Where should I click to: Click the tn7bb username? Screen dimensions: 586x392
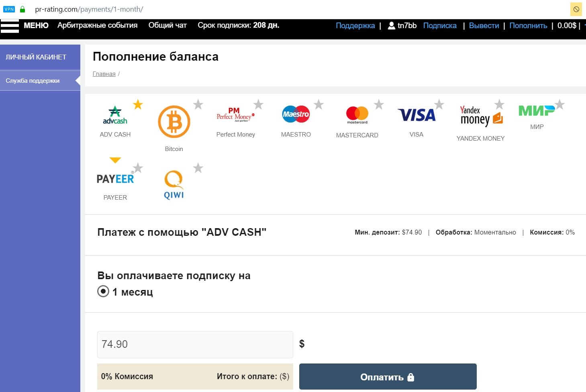(x=407, y=26)
